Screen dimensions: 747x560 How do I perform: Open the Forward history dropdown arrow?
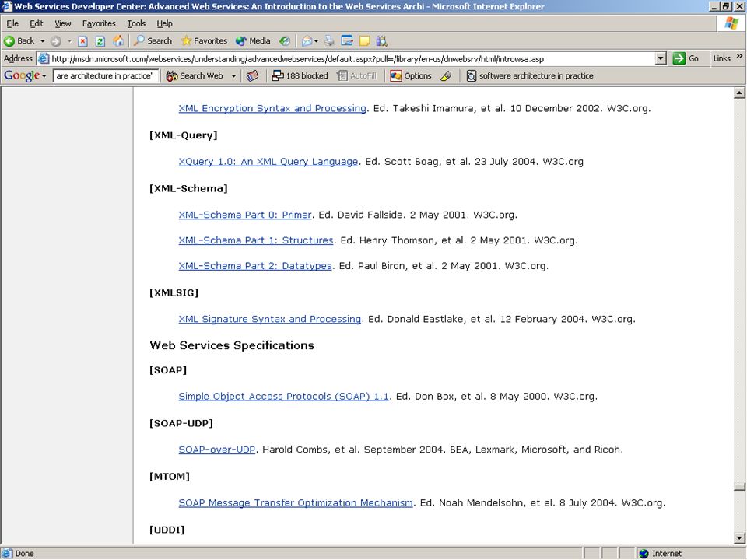pos(69,41)
